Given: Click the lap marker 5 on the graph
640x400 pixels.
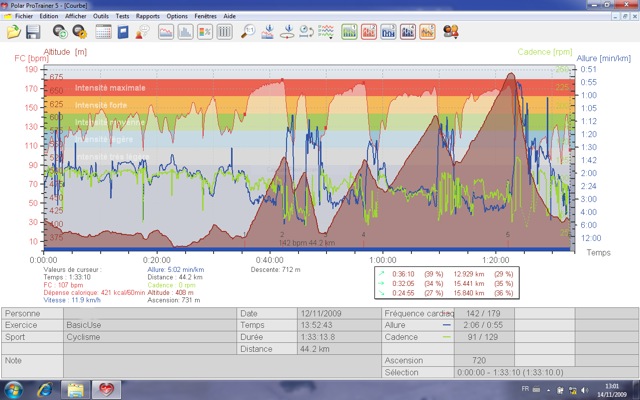Looking at the screenshot, I should [x=508, y=235].
